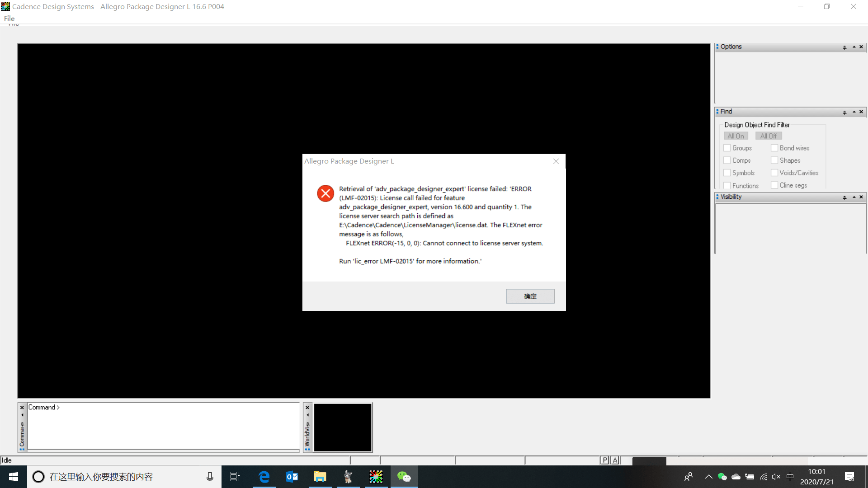868x488 pixels.
Task: Click the taskbar search box
Action: coord(124,477)
